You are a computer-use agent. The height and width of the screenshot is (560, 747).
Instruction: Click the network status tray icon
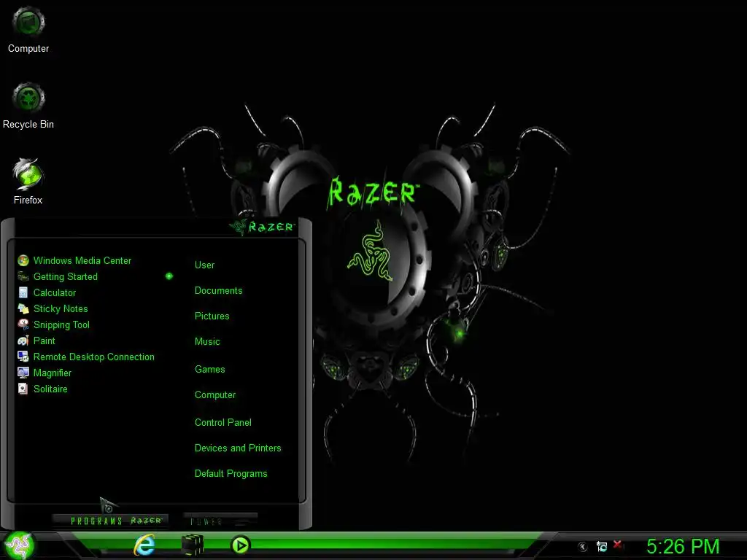(602, 547)
